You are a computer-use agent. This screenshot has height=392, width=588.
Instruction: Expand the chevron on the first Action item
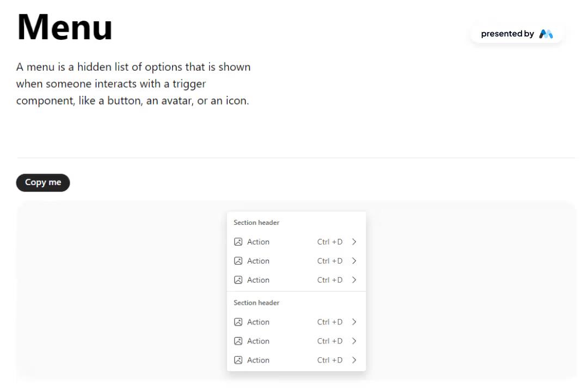(x=354, y=241)
